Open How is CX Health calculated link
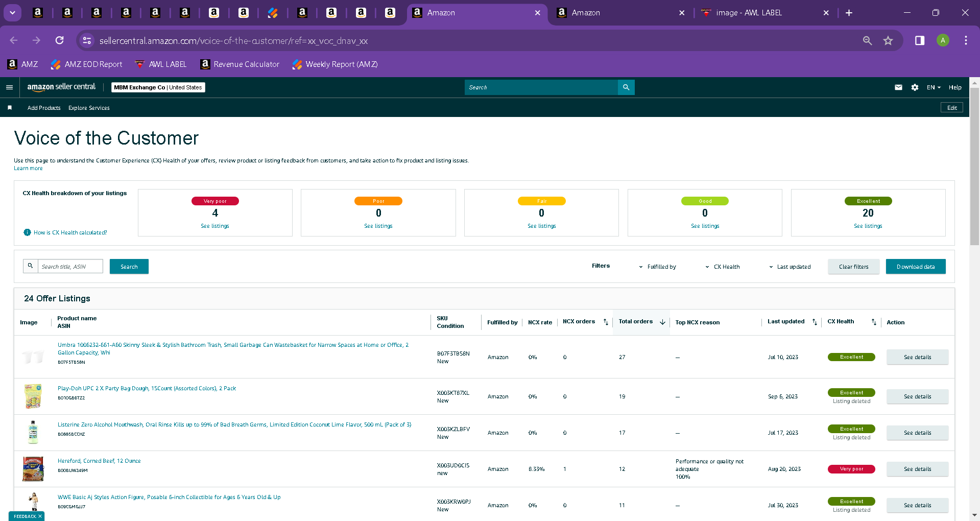Image resolution: width=980 pixels, height=521 pixels. tap(70, 232)
